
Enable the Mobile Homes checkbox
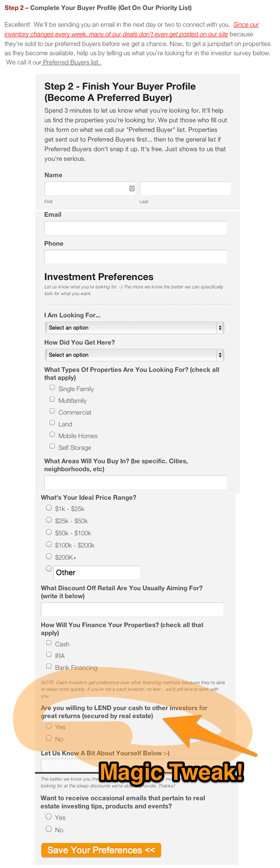click(52, 434)
